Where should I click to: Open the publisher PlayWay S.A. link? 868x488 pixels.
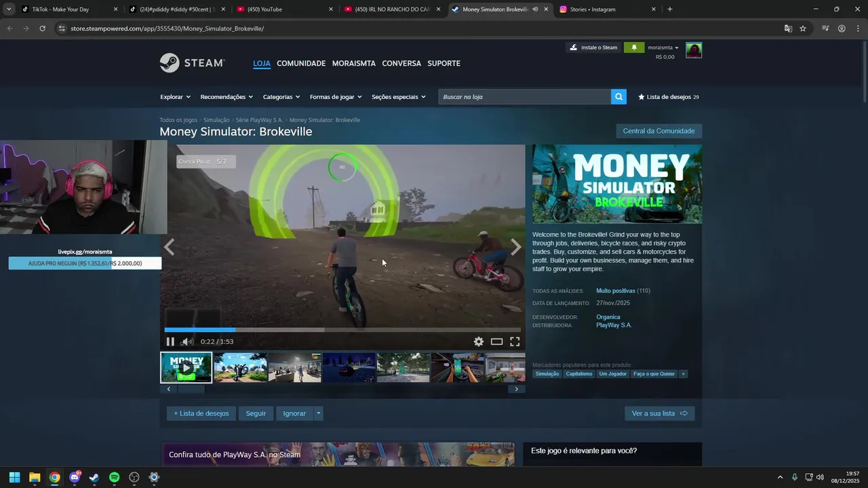[614, 325]
